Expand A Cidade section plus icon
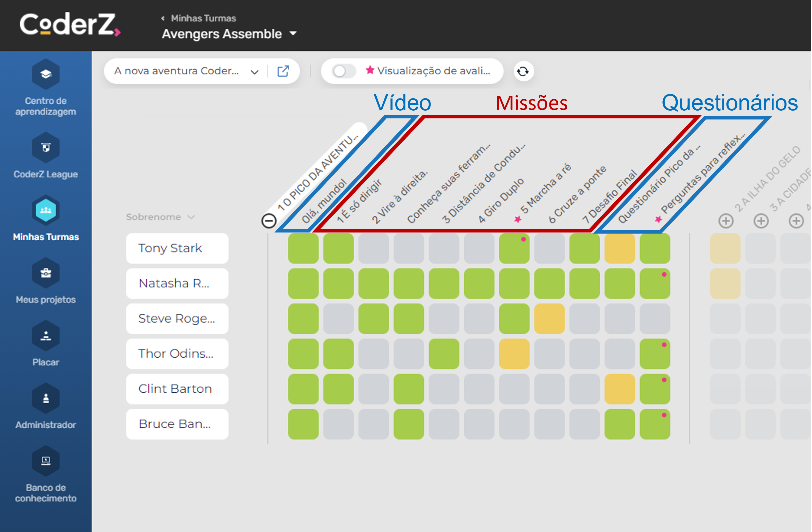The image size is (812, 532). [761, 221]
